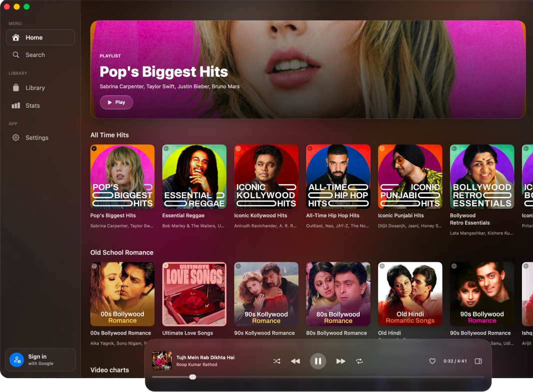Click Pop's Biggest Hits banner title
533x392 pixels.
tap(164, 72)
